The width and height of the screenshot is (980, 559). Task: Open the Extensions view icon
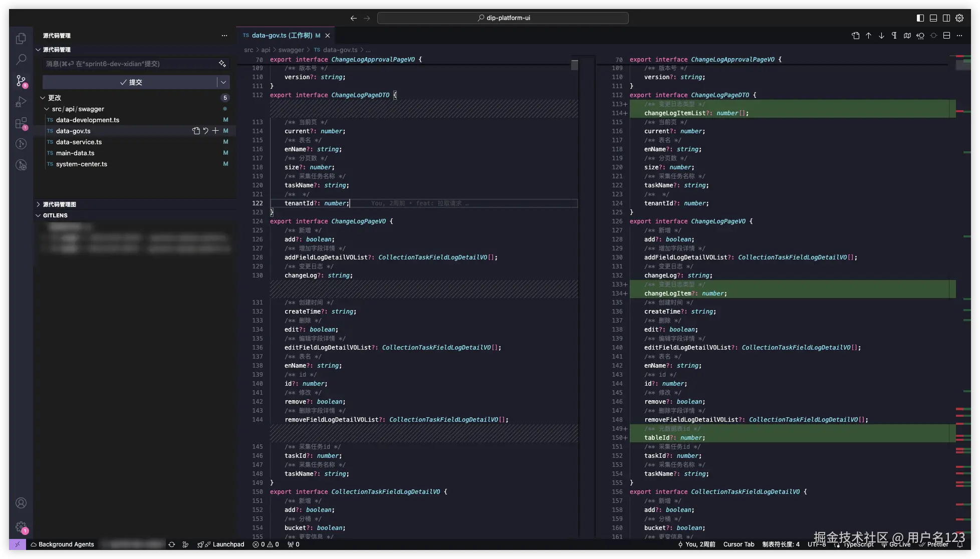pyautogui.click(x=21, y=123)
